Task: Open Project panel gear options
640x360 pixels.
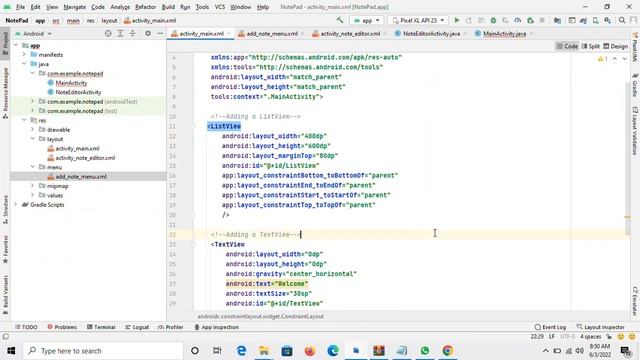Action: tap(148, 33)
